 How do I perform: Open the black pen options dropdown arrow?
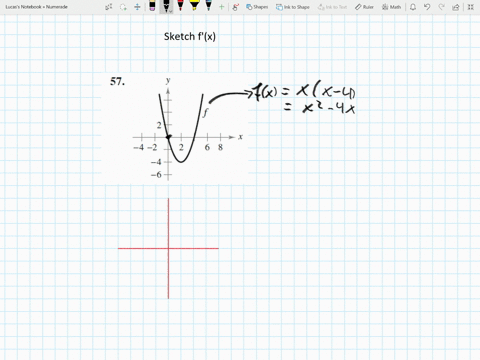170,11
